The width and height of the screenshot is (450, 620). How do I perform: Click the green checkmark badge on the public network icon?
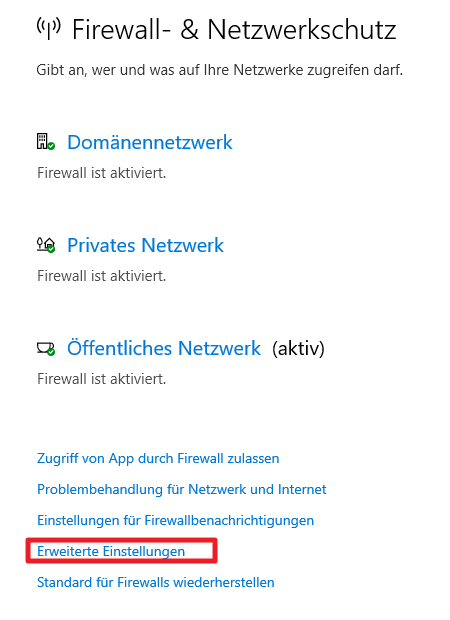[51, 352]
